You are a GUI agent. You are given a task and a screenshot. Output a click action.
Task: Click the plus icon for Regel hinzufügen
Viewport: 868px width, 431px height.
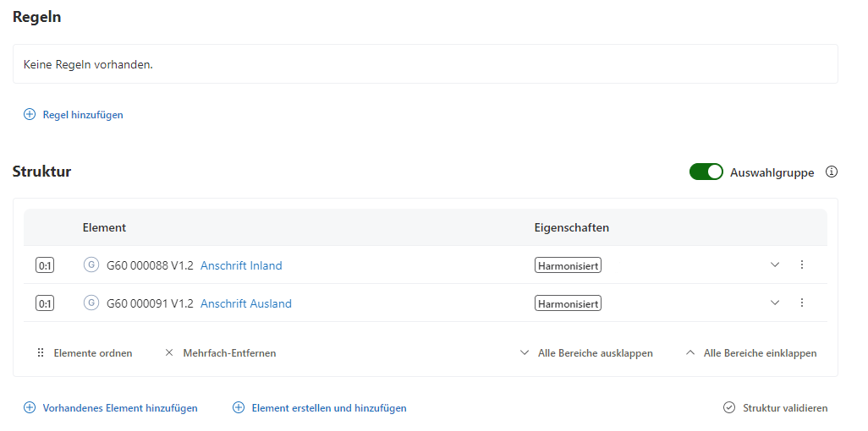30,115
